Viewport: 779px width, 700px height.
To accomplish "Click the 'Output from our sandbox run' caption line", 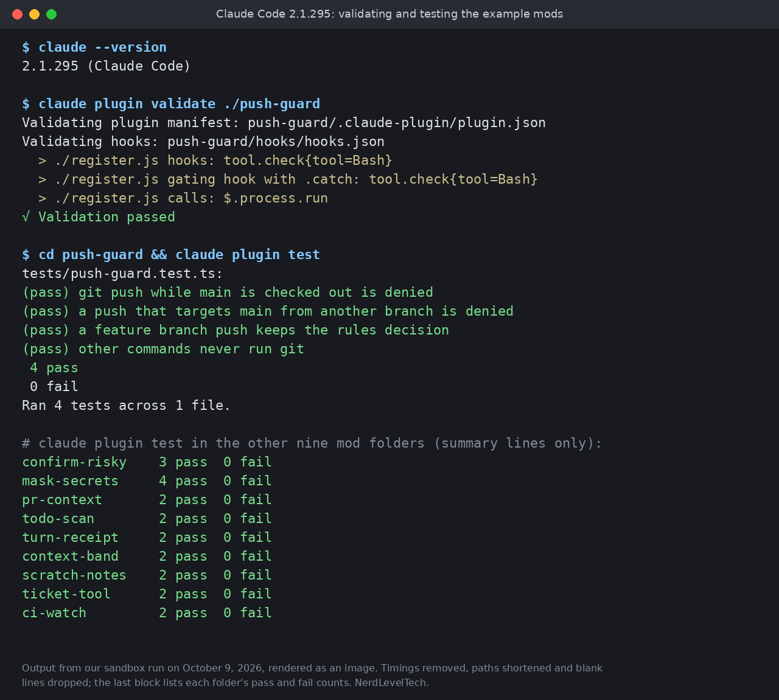I will click(312, 668).
